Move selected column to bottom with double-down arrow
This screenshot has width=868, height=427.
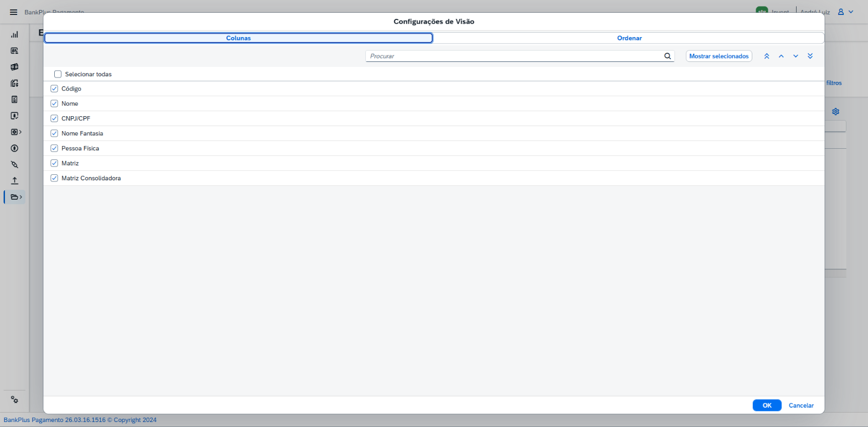[810, 56]
